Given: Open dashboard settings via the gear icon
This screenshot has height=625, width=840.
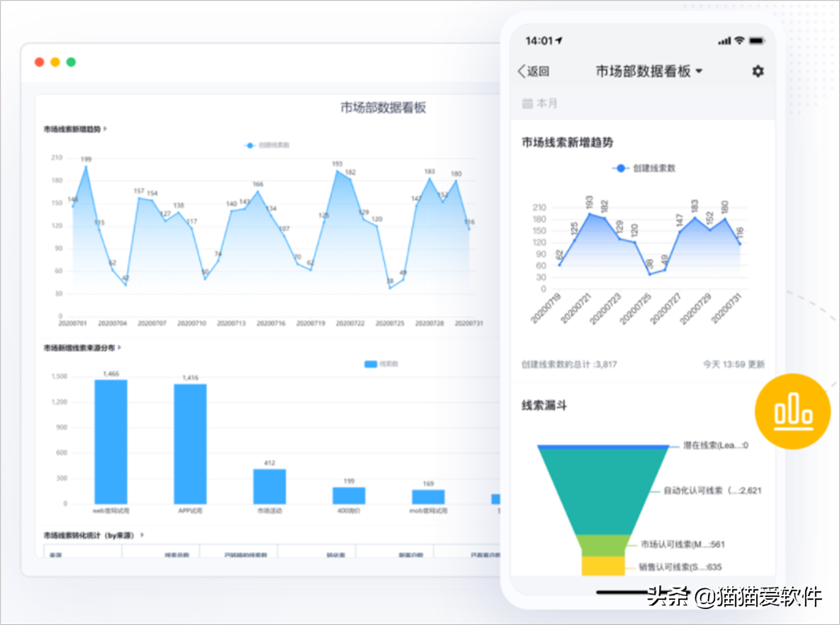Looking at the screenshot, I should [758, 71].
